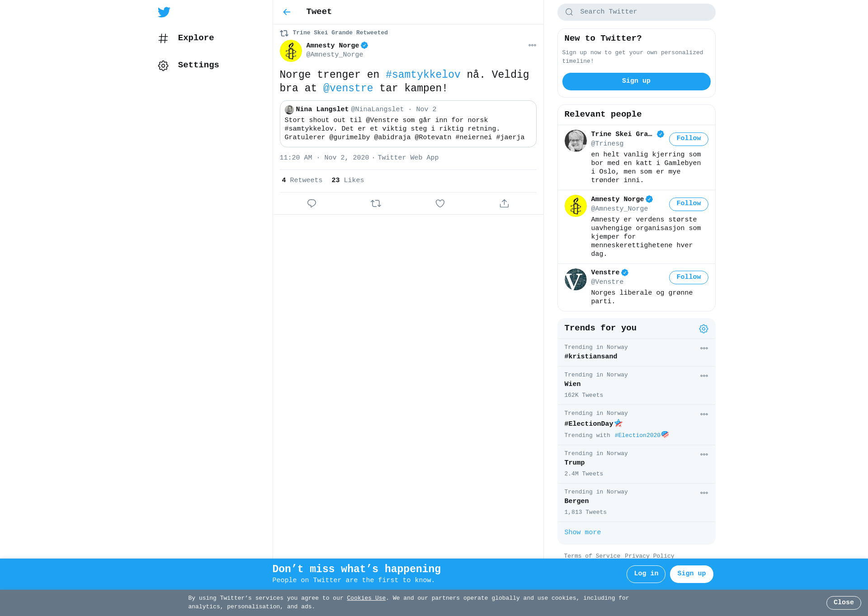Follow the Venstre account
This screenshot has width=868, height=616.
click(689, 277)
